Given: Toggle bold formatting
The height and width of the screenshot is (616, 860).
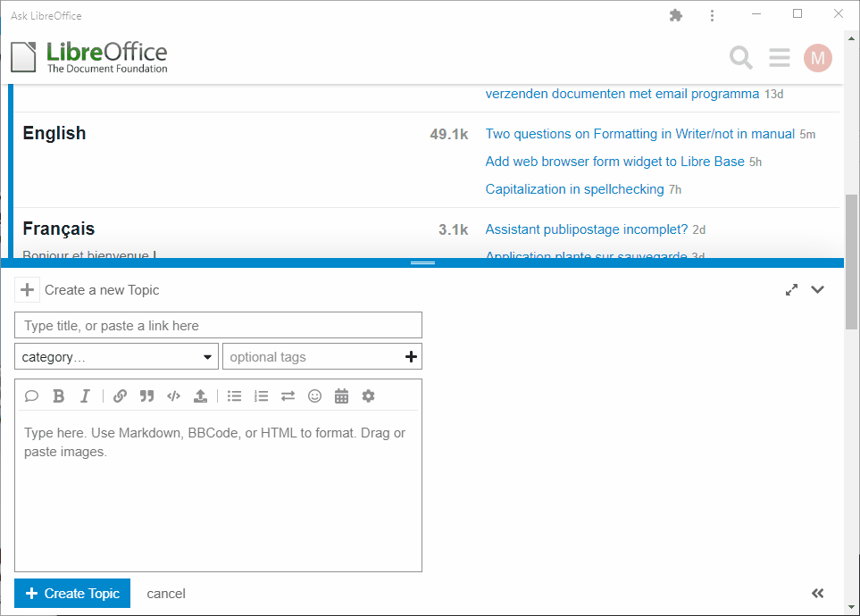Looking at the screenshot, I should tap(59, 396).
